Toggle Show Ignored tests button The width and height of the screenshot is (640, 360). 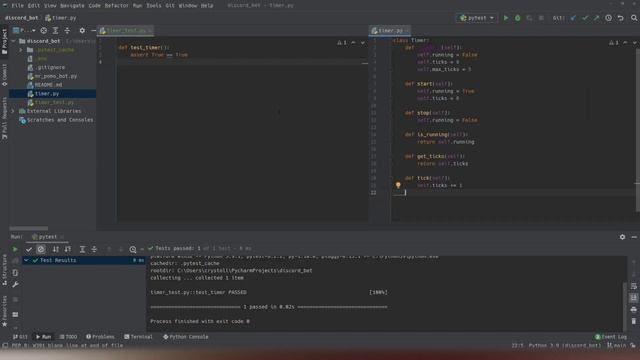coord(41,249)
